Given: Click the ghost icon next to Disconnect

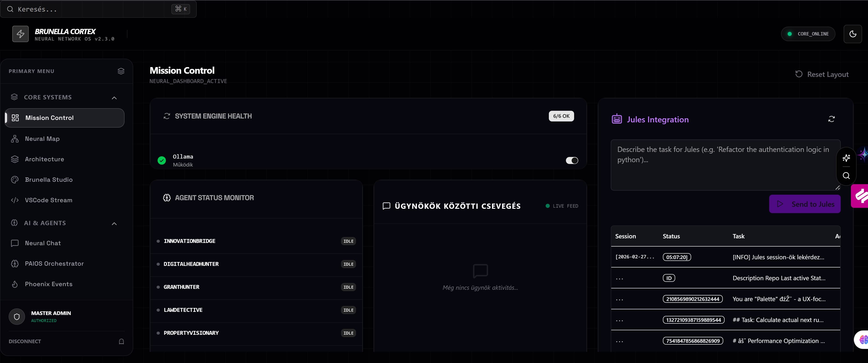Looking at the screenshot, I should (x=121, y=341).
